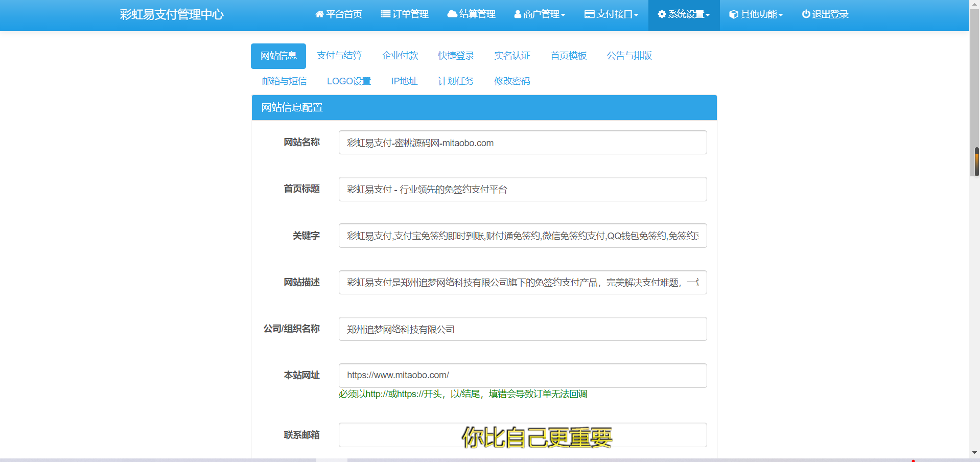Expand the 商户管理 dropdown caret
The width and height of the screenshot is (980, 462).
(563, 15)
